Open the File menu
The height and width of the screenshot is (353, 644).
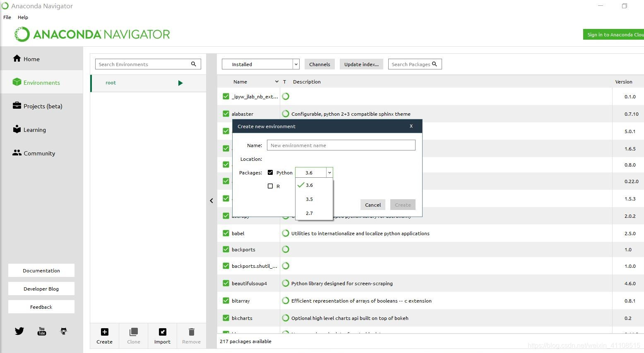click(7, 17)
